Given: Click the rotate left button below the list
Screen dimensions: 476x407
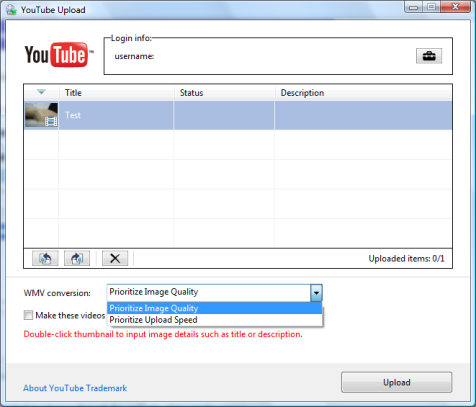Looking at the screenshot, I should point(45,258).
